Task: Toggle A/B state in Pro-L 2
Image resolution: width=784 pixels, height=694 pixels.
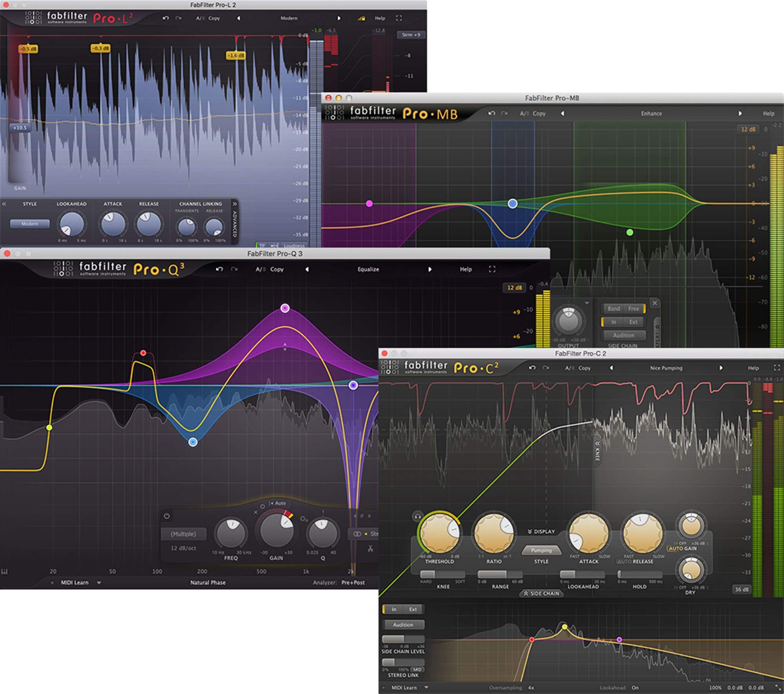Action: click(200, 18)
